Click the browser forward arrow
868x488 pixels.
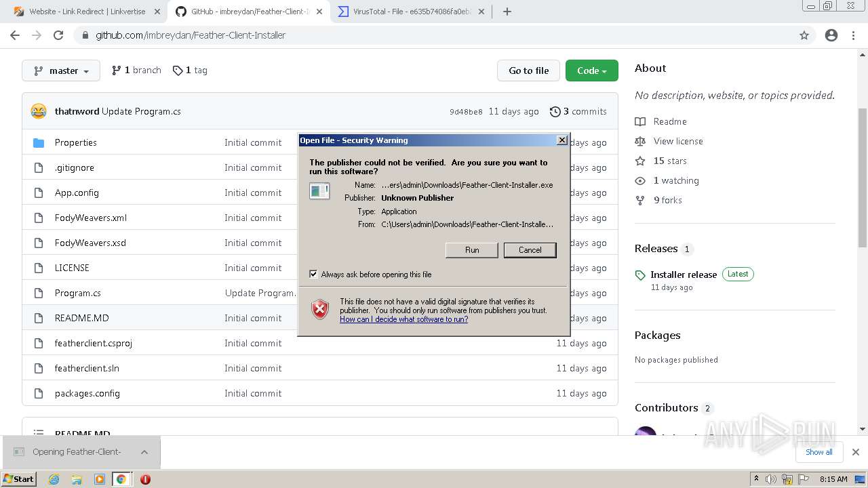pyautogui.click(x=37, y=35)
